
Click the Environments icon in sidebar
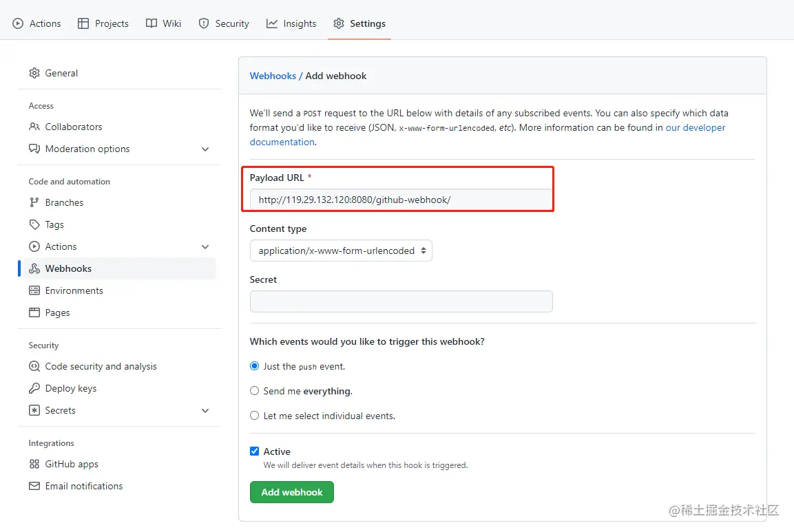coord(34,290)
